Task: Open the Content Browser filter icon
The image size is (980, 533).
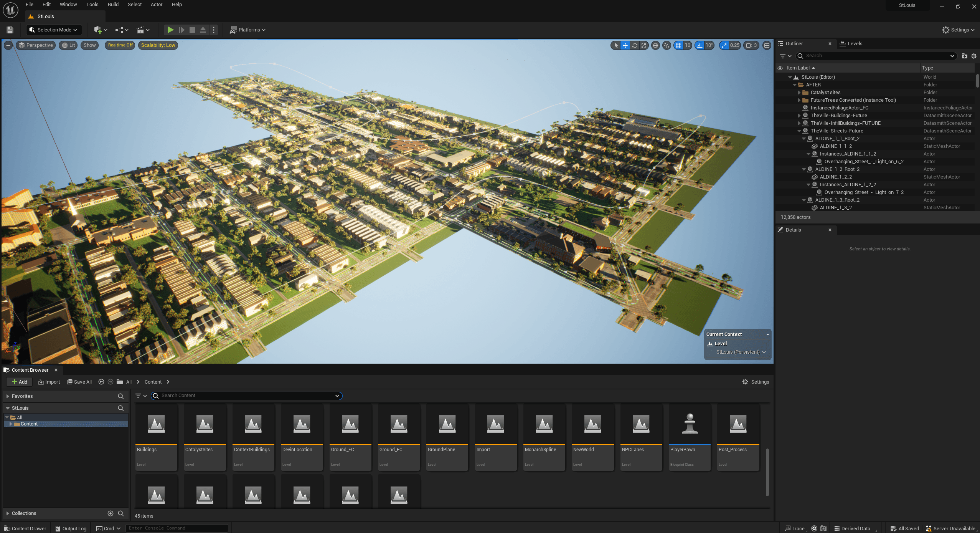Action: click(x=141, y=396)
